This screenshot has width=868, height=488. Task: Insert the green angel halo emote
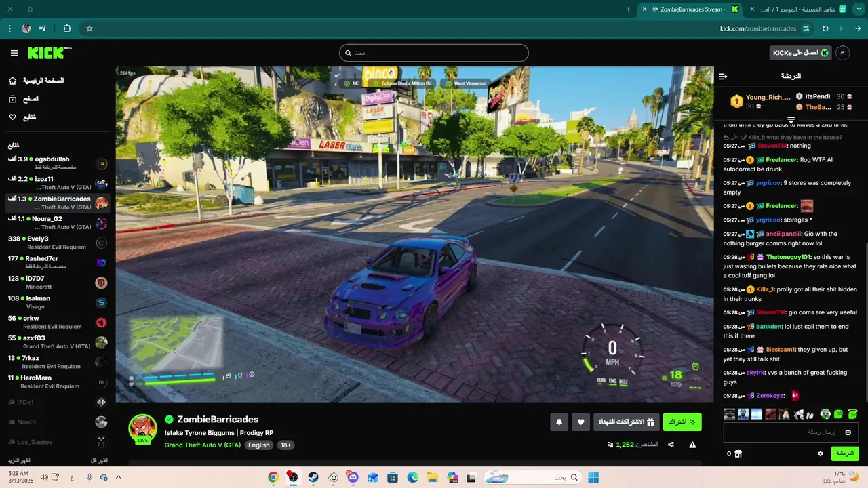852,414
